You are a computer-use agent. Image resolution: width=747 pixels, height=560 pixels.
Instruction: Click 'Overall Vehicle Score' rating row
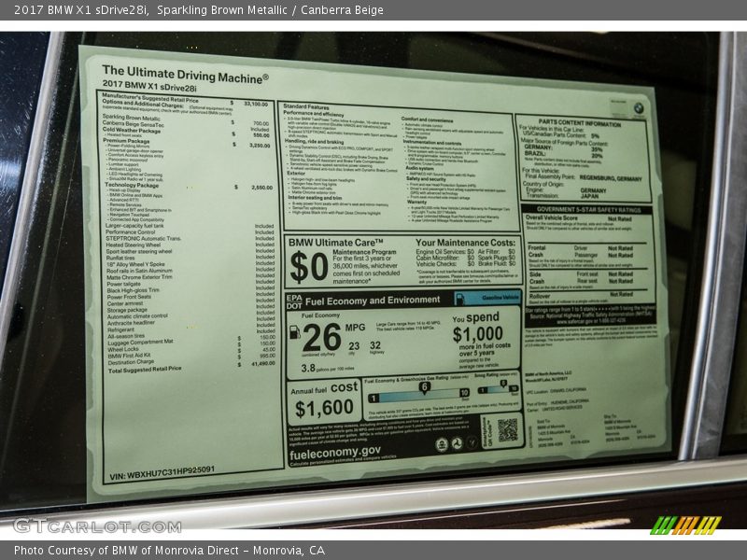click(578, 218)
